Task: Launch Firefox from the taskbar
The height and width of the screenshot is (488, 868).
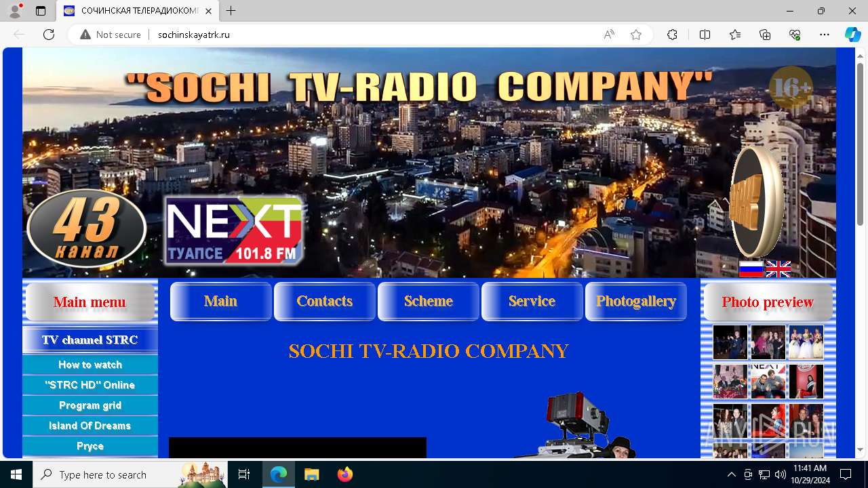Action: [344, 474]
